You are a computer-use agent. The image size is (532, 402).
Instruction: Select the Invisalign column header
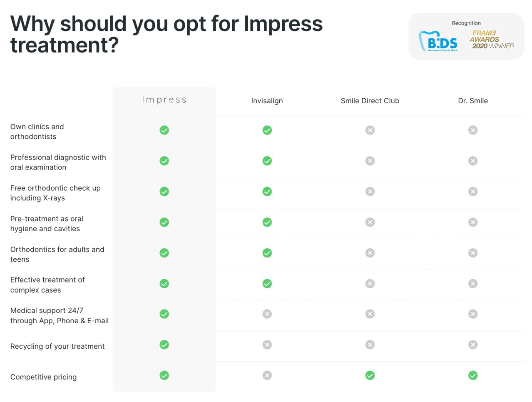coord(267,101)
